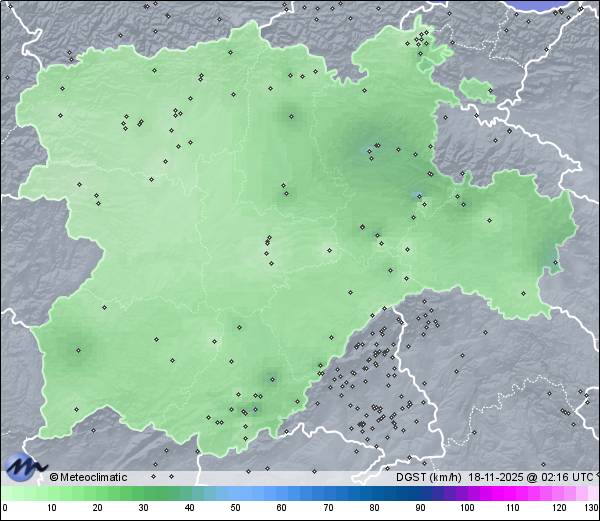The width and height of the screenshot is (600, 521).
Task: Click the dark blue color near scale value 80
Action: click(374, 494)
